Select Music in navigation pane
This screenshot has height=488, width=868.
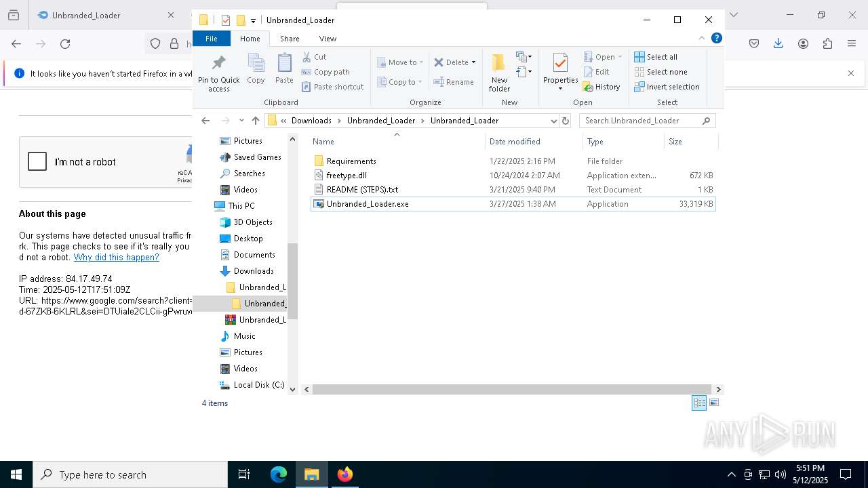click(x=238, y=336)
